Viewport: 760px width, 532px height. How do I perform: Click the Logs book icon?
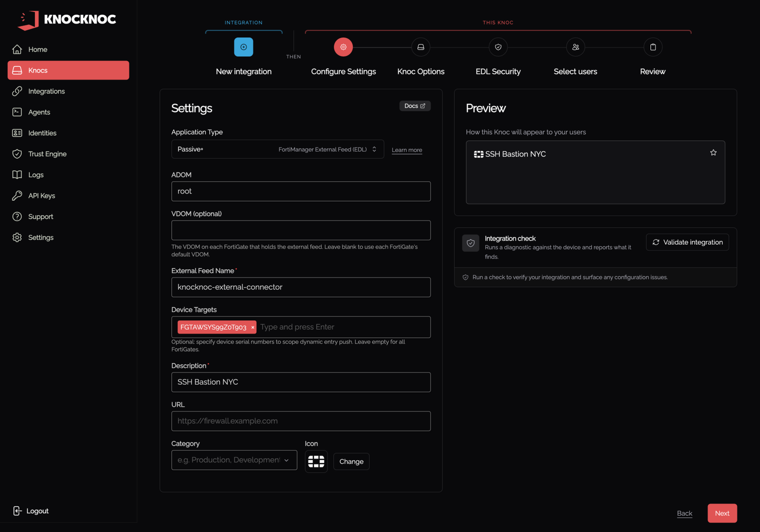pos(17,175)
